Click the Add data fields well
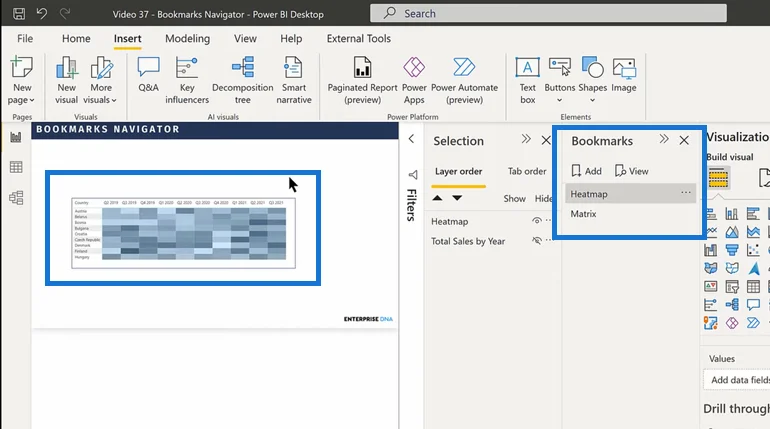 click(x=737, y=380)
